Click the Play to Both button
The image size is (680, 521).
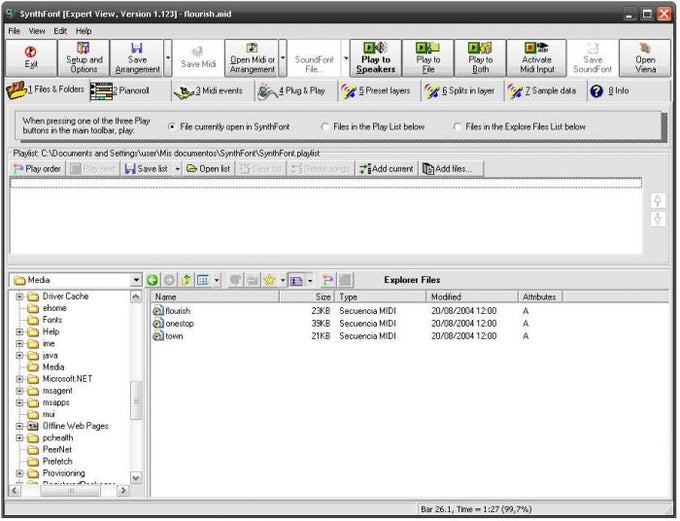(480, 58)
